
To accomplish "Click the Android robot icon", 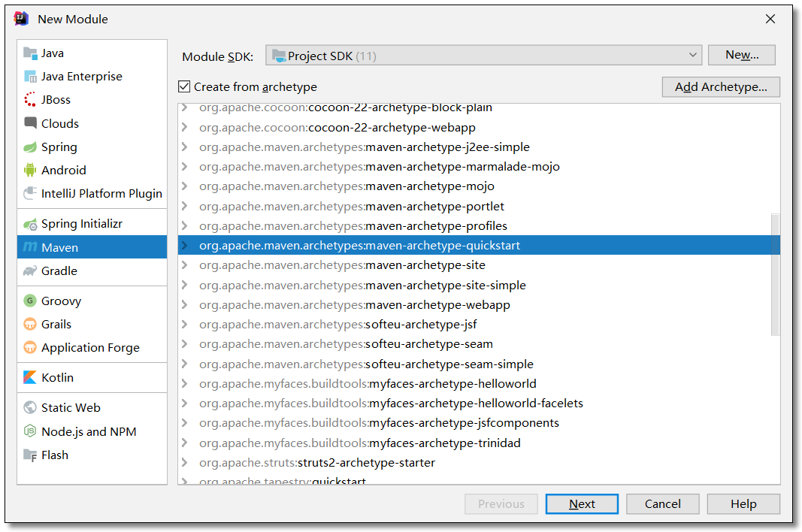I will click(x=30, y=171).
